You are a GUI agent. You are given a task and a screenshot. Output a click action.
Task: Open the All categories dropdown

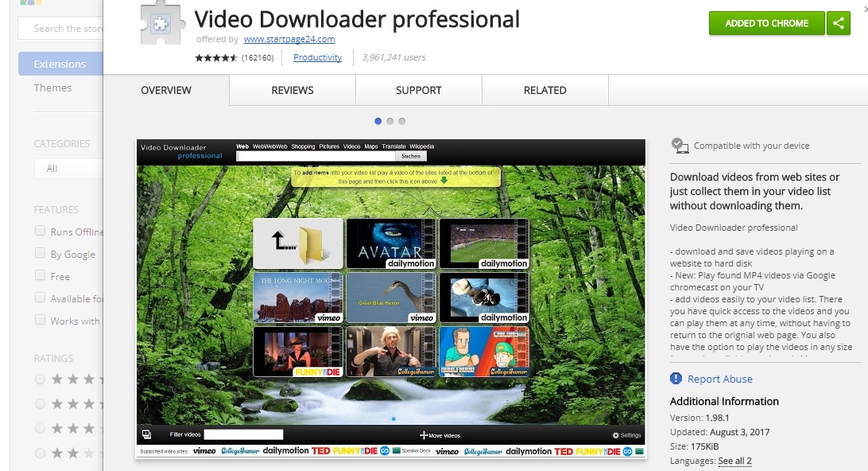(68, 169)
